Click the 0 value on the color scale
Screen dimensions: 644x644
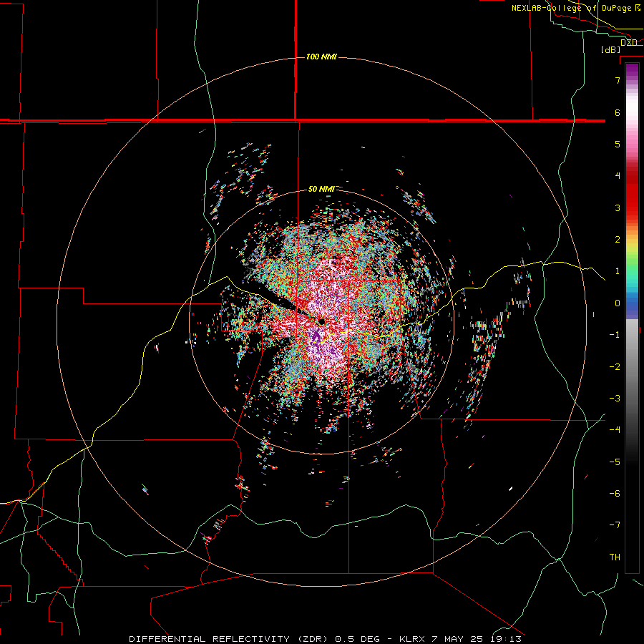point(618,303)
